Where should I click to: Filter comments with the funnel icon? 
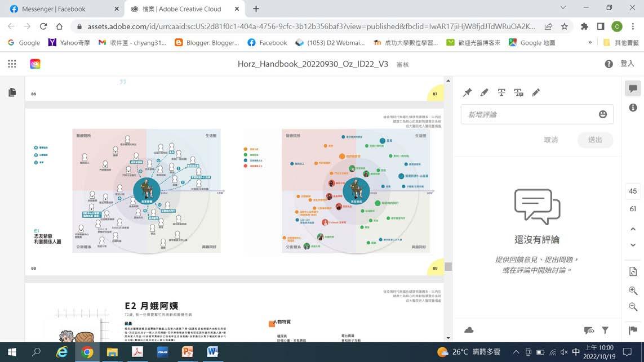coord(605,330)
